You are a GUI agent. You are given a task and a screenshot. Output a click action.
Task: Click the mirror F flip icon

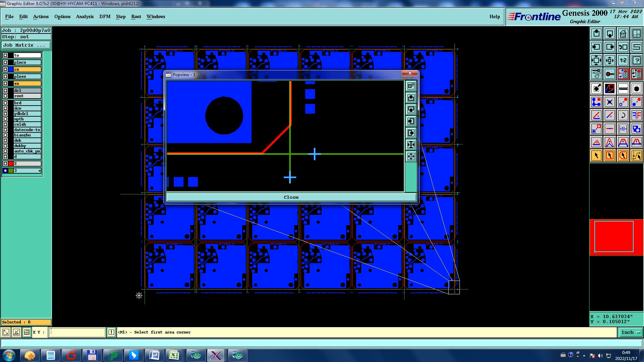click(x=636, y=115)
